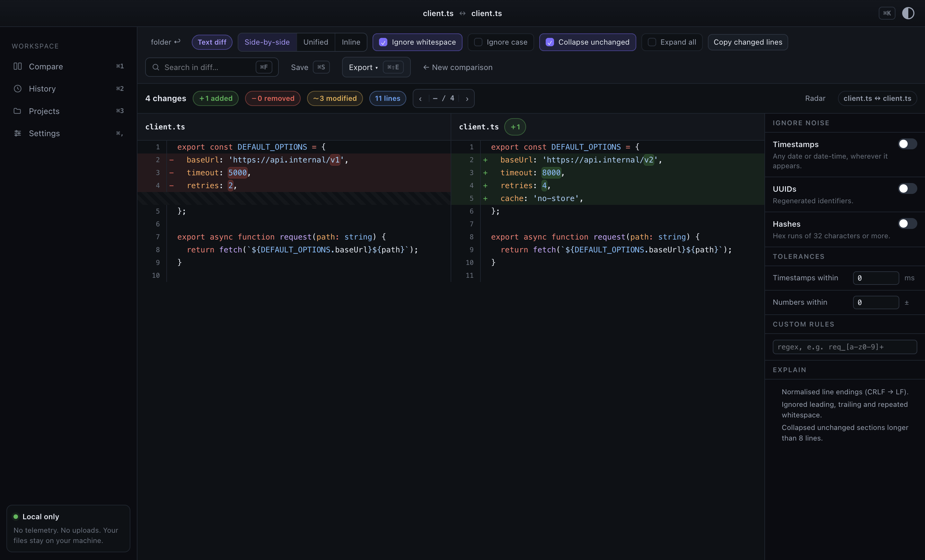Click the Projects folder icon
The width and height of the screenshot is (925, 560).
pyautogui.click(x=18, y=111)
